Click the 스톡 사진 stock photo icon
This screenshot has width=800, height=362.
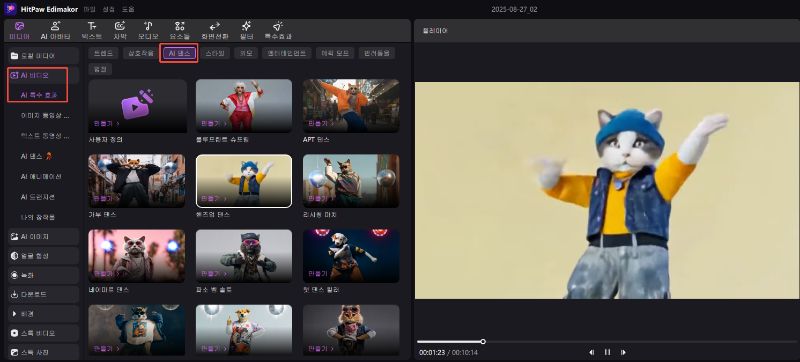pos(14,352)
